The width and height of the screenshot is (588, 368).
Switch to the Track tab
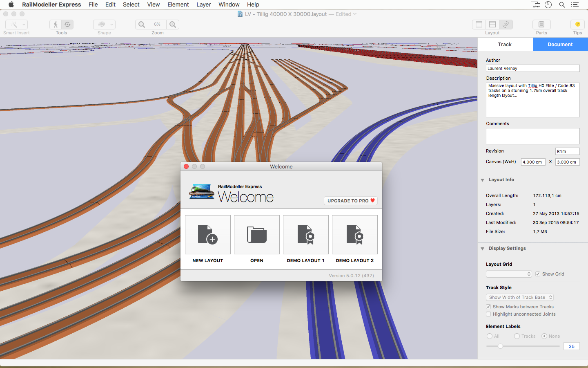(x=505, y=45)
